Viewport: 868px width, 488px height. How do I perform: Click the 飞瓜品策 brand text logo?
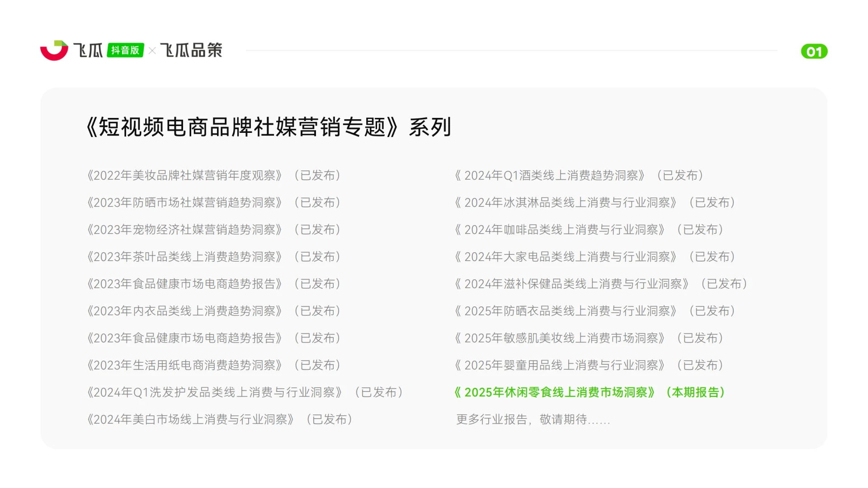point(191,50)
